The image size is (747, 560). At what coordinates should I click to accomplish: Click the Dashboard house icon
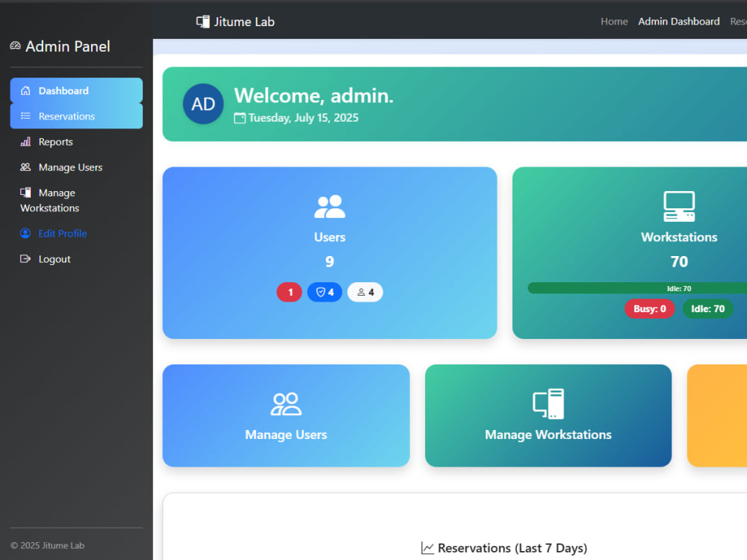pyautogui.click(x=25, y=90)
